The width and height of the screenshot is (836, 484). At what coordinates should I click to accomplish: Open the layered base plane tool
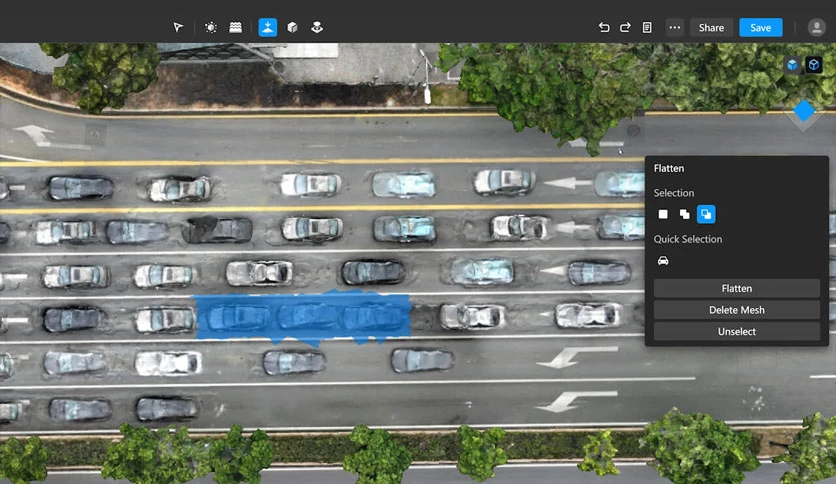coord(317,27)
